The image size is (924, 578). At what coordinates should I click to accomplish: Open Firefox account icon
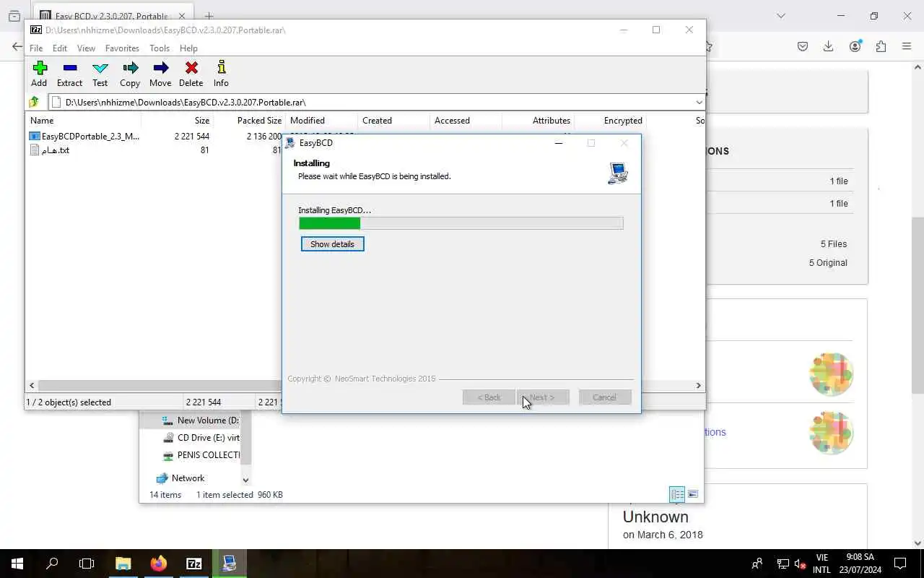point(855,46)
